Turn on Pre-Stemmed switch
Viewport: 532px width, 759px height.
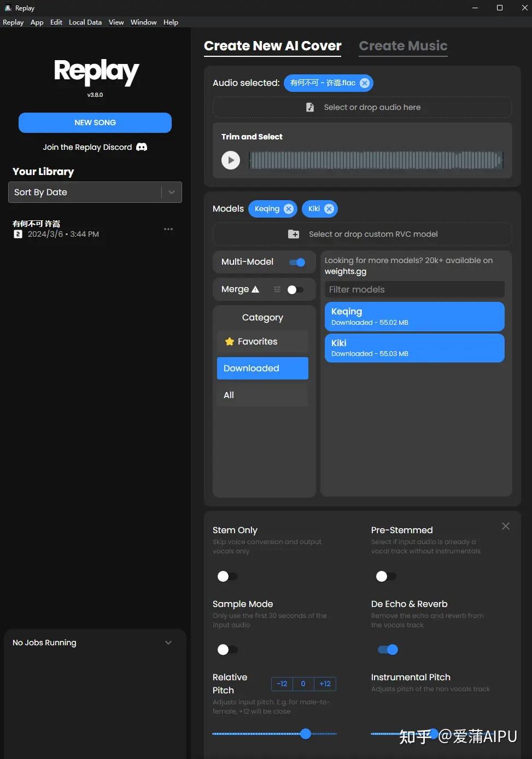click(386, 576)
